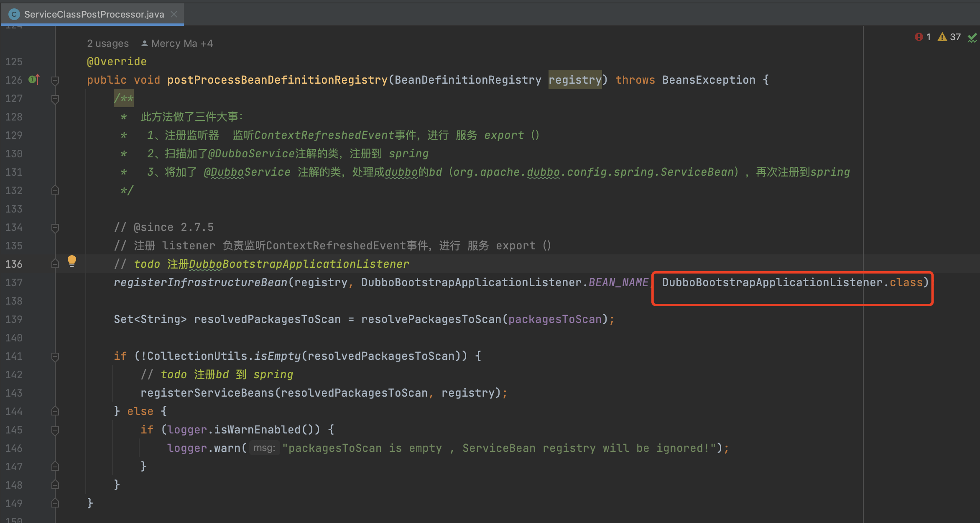Fold the logger.isWarnEnabled block at line 145
Viewport: 980px width, 523px height.
tap(55, 430)
